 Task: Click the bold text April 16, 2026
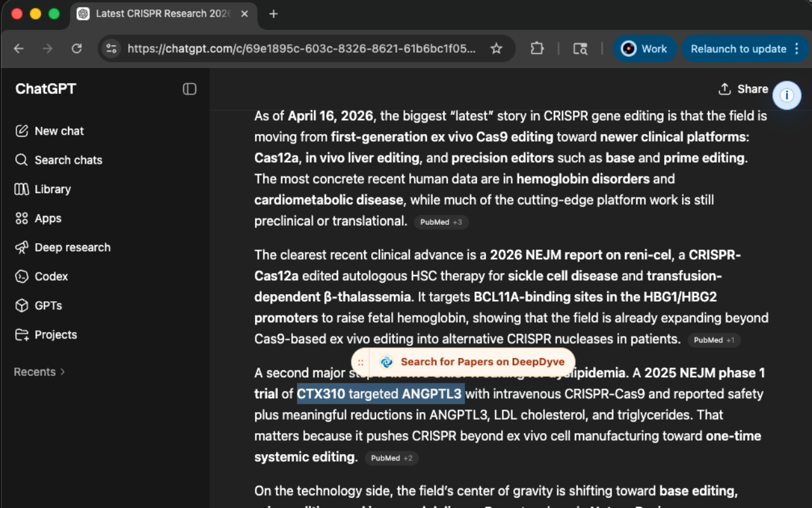[331, 116]
